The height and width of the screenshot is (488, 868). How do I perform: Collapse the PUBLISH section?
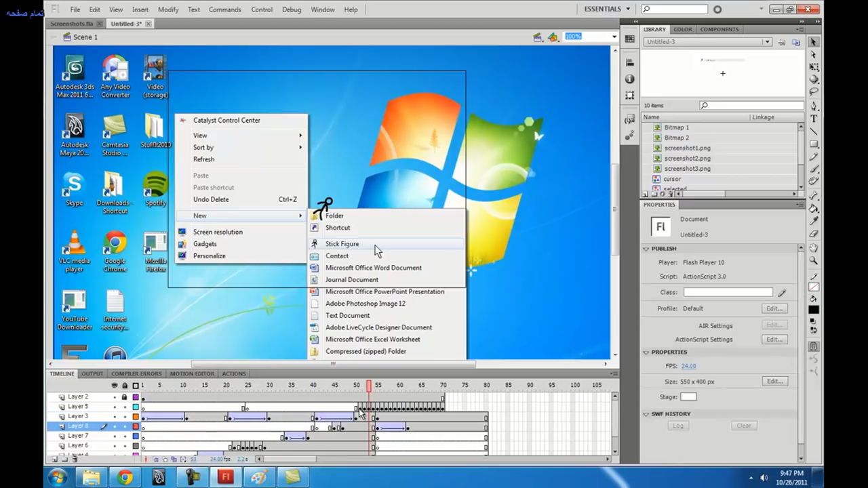click(x=646, y=249)
